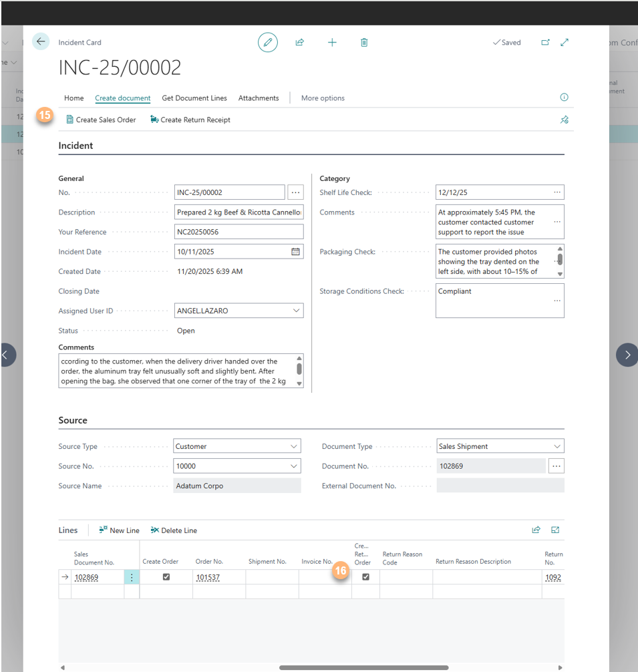
Task: Open calendar picker for Incident Date
Action: click(296, 252)
